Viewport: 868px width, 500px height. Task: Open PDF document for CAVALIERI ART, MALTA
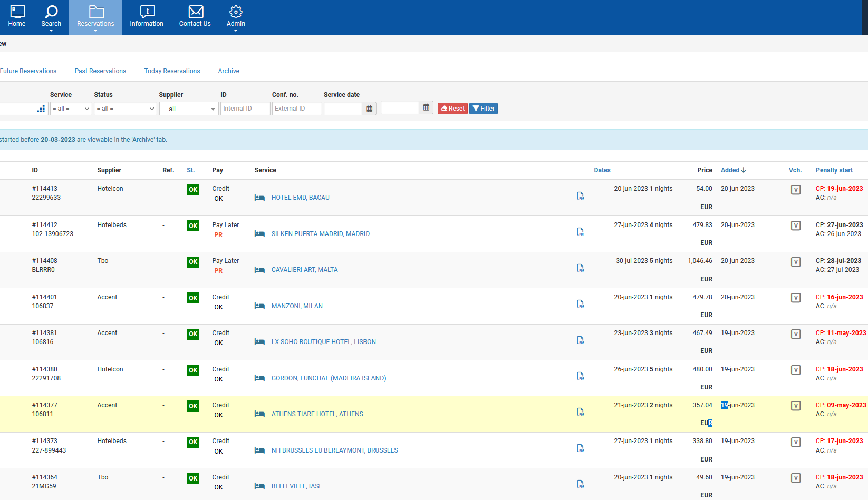580,268
